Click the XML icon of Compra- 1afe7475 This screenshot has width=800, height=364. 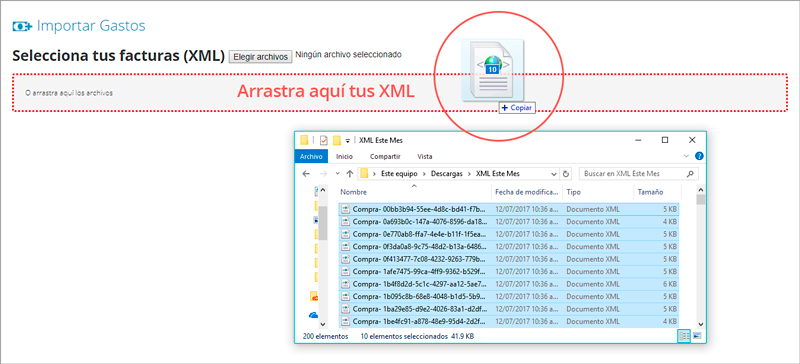click(x=346, y=271)
